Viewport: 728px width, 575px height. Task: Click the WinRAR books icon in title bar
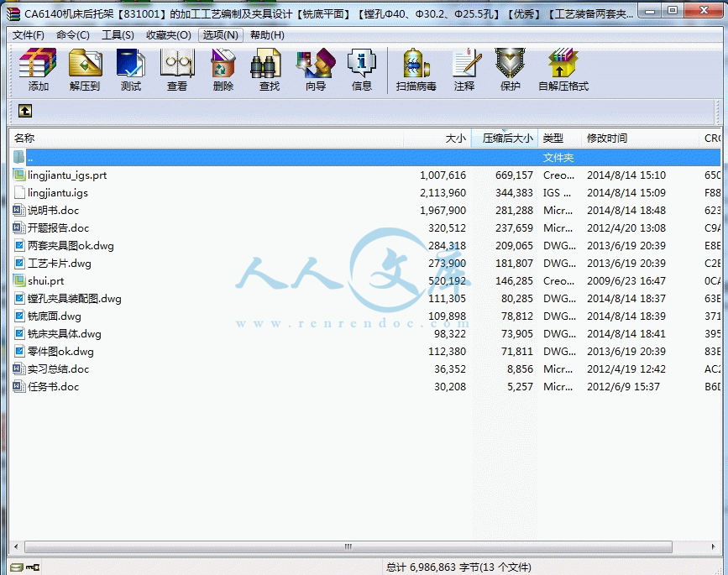click(x=13, y=13)
